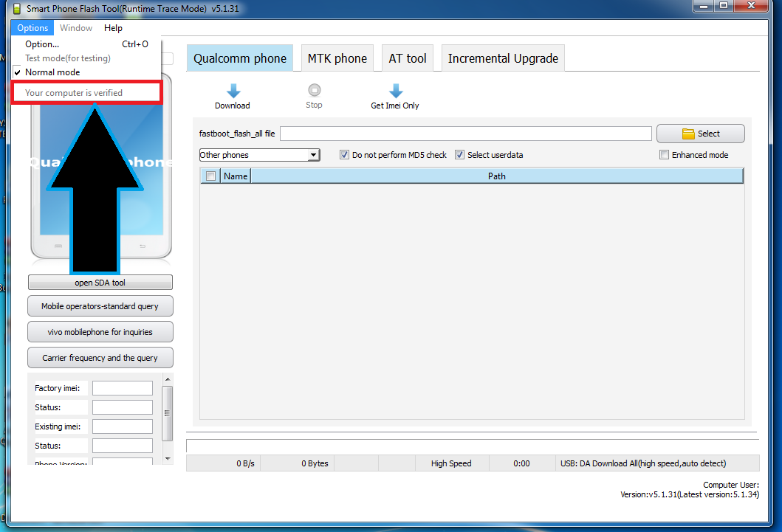Enable Enhanced mode

pos(664,154)
